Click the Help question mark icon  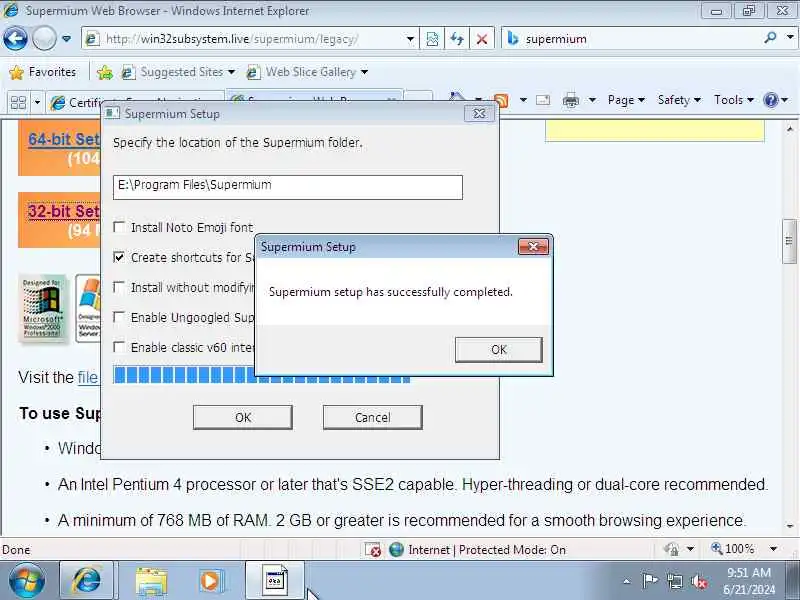[x=770, y=100]
